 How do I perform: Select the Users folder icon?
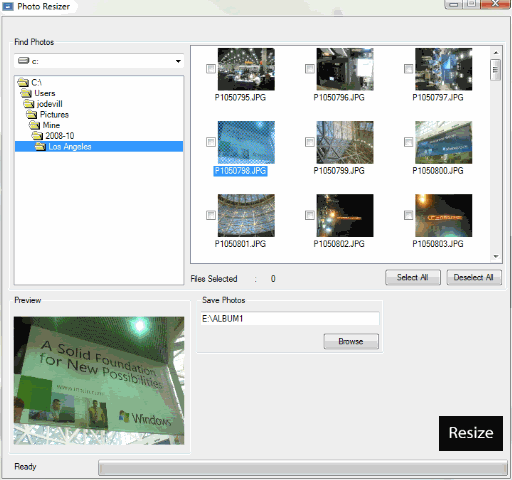click(x=26, y=93)
